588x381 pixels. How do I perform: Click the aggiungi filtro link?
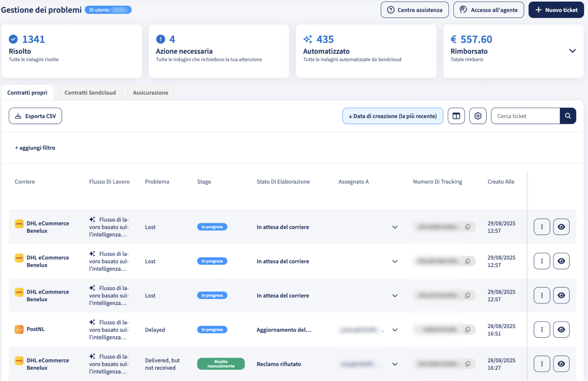coord(35,148)
